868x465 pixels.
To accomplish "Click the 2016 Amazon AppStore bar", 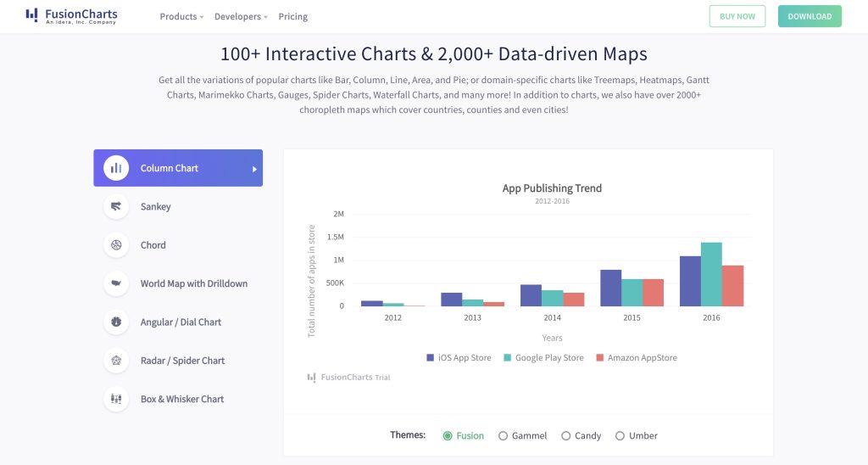I will point(733,286).
